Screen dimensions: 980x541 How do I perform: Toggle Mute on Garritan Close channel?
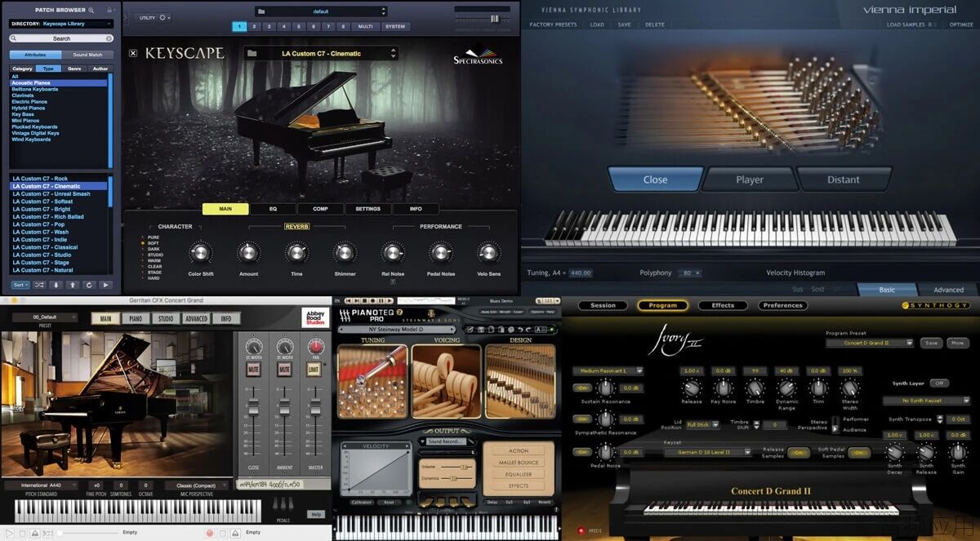coord(253,370)
